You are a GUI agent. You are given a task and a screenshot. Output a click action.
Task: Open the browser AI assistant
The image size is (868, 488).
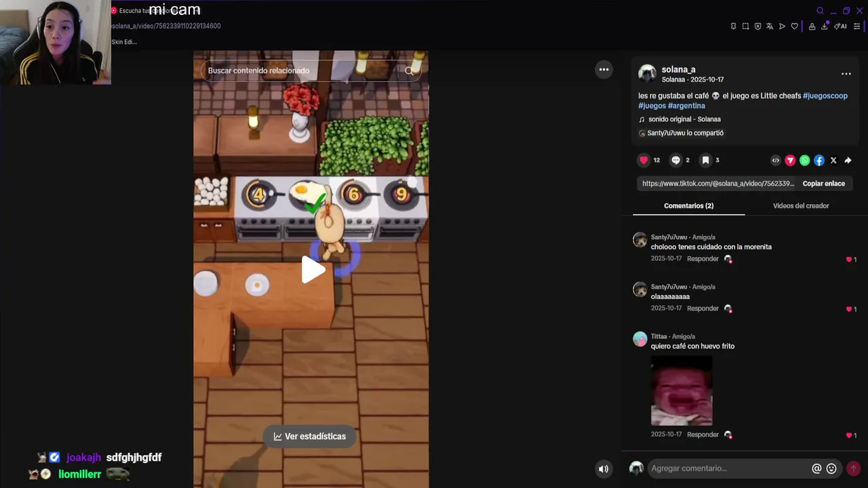[840, 26]
